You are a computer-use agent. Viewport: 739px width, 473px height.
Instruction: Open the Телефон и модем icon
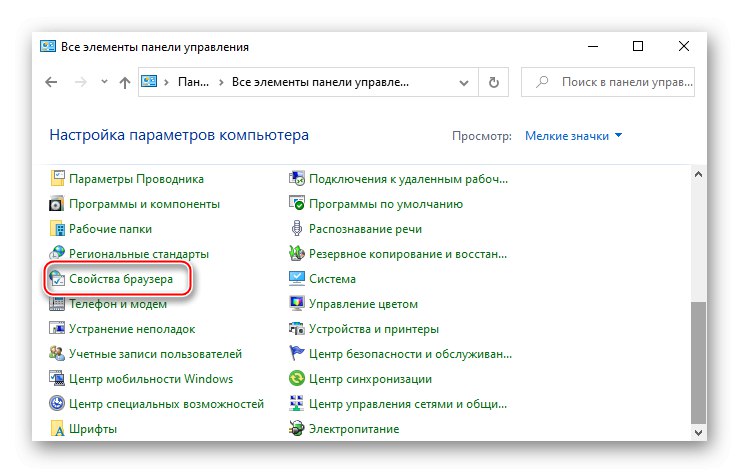pos(57,303)
